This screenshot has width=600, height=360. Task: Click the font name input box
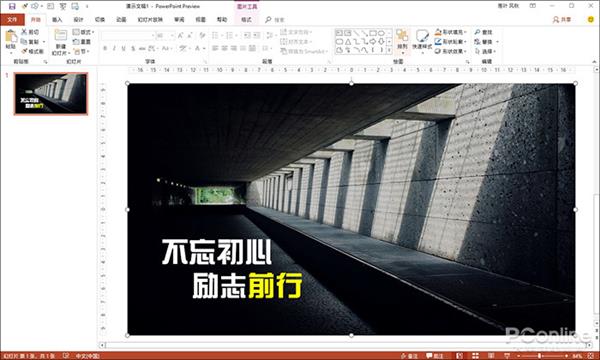click(x=126, y=36)
